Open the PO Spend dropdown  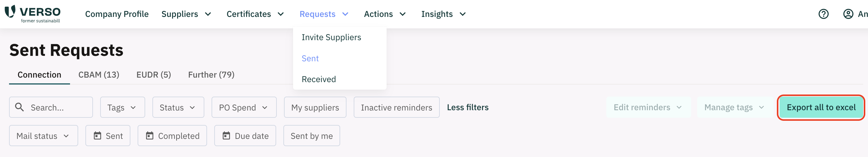[244, 107]
